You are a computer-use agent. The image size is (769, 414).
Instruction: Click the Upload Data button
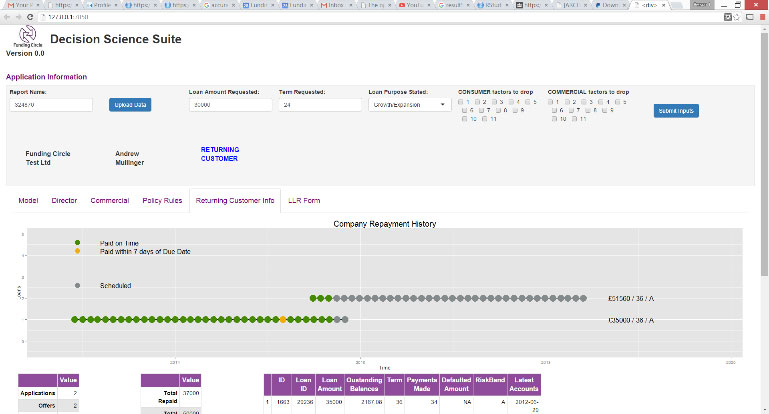pyautogui.click(x=130, y=104)
